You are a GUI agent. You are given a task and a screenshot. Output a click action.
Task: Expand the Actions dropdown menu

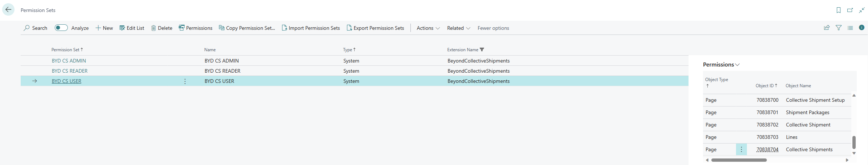click(x=428, y=28)
